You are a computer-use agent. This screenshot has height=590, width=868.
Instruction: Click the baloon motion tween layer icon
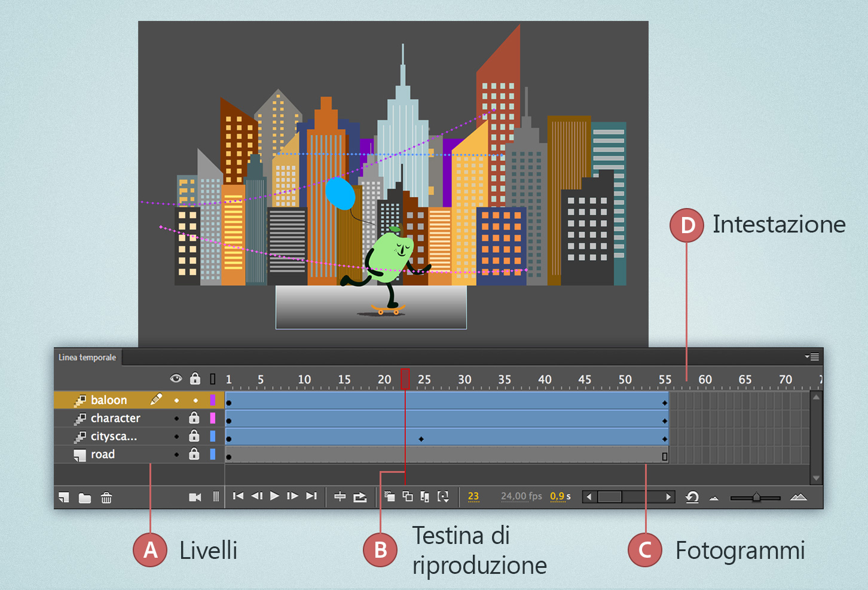tap(80, 401)
